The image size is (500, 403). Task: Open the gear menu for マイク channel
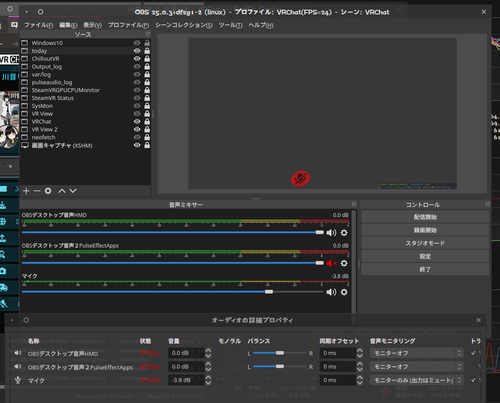(344, 292)
